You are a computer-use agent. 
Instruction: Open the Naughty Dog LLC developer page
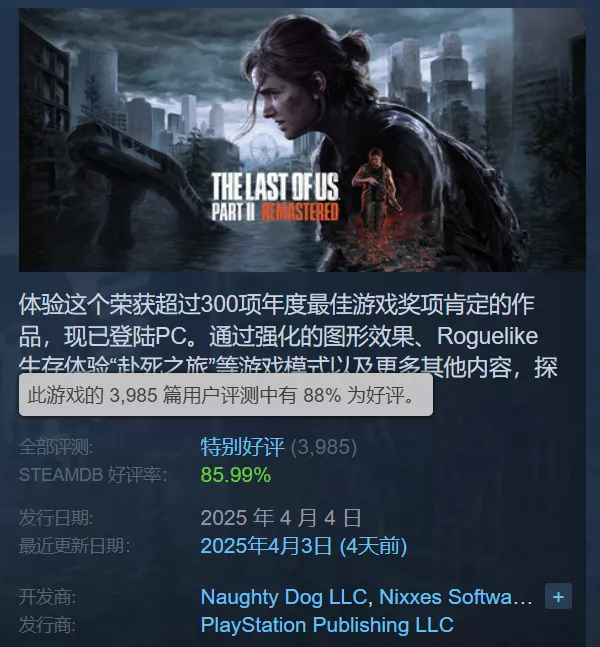283,597
